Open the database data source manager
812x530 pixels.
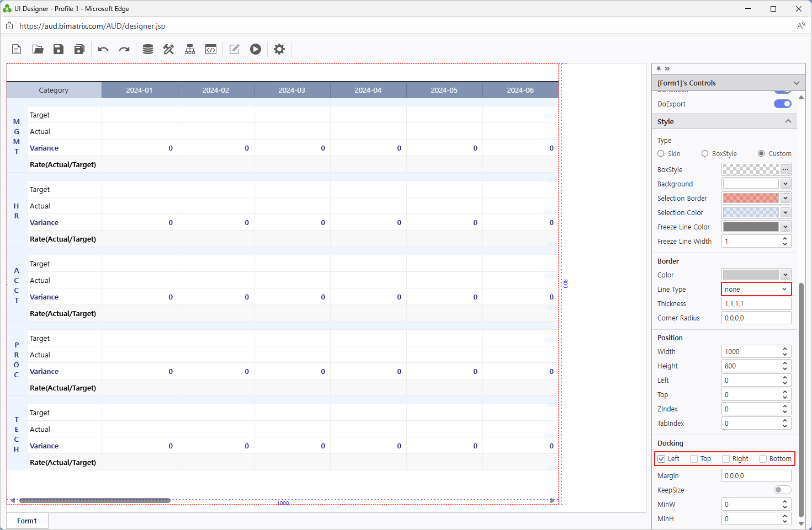pyautogui.click(x=148, y=49)
